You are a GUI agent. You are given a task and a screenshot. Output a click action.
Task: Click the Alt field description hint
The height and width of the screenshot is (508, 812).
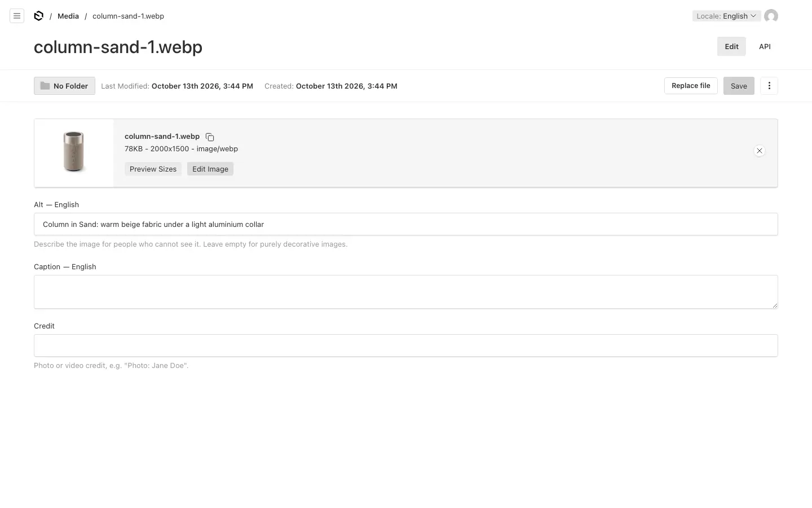pos(191,244)
